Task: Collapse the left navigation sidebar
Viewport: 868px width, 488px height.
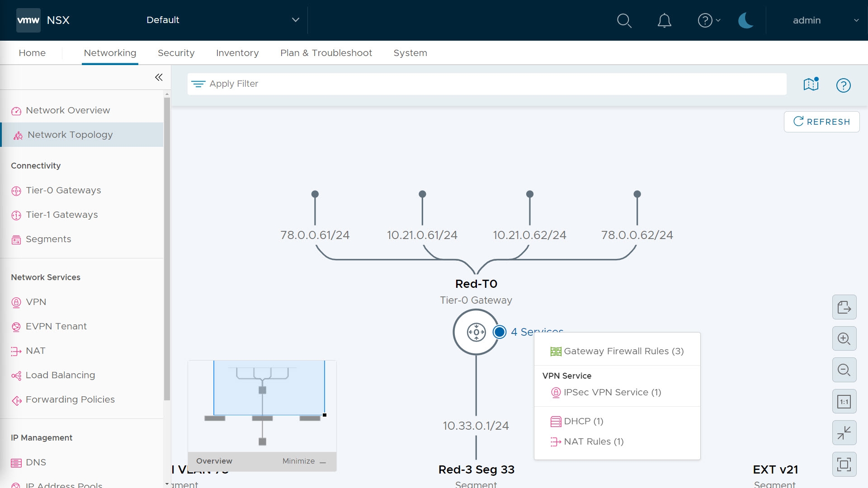Action: click(x=159, y=77)
